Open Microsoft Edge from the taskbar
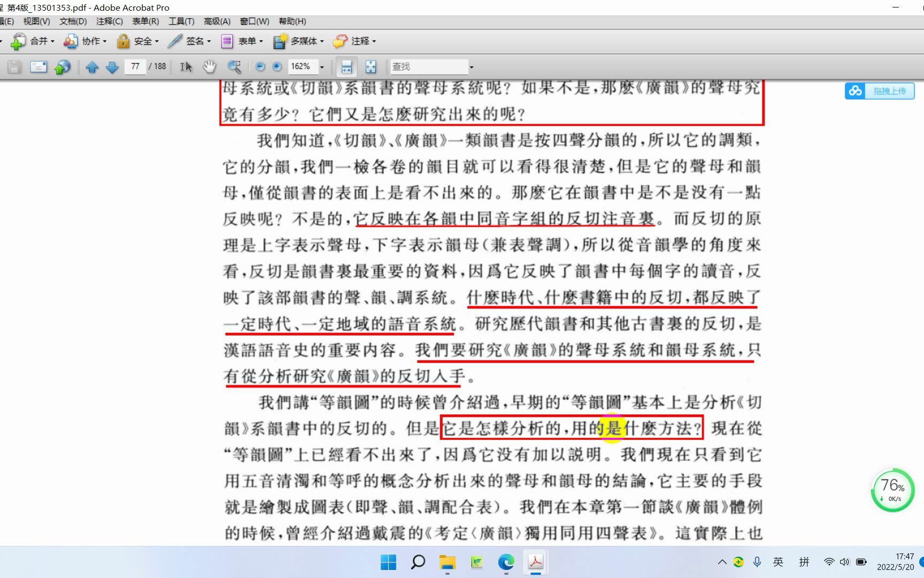The width and height of the screenshot is (924, 578). click(x=506, y=562)
